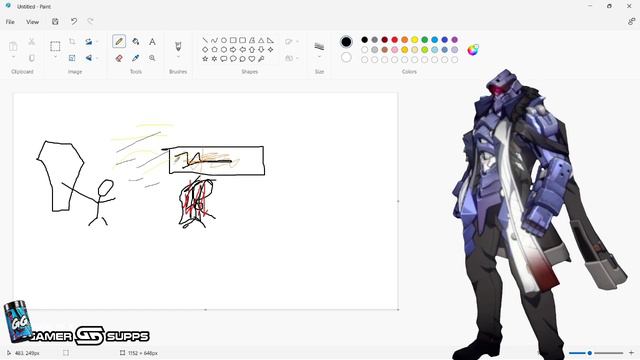Screen dimensions: 640x360
Task: Expand the Flip dropdown arrow
Action: [97, 58]
